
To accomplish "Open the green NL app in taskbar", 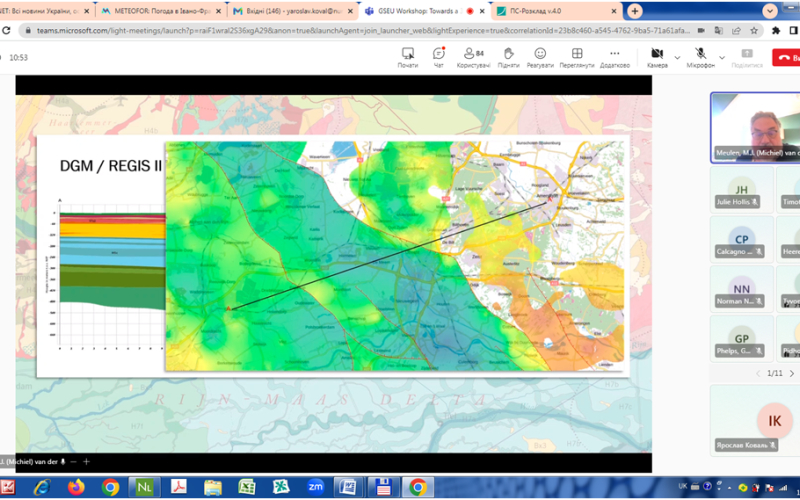I will (x=144, y=487).
